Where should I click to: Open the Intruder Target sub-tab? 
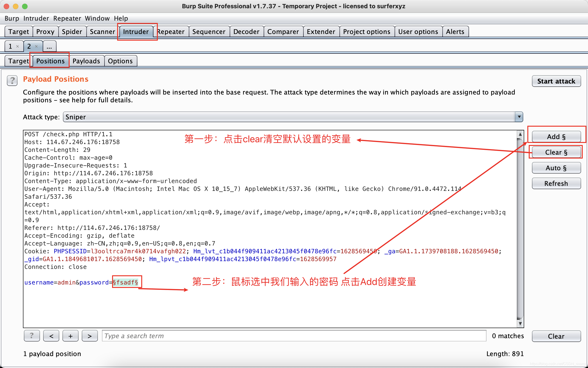click(19, 61)
